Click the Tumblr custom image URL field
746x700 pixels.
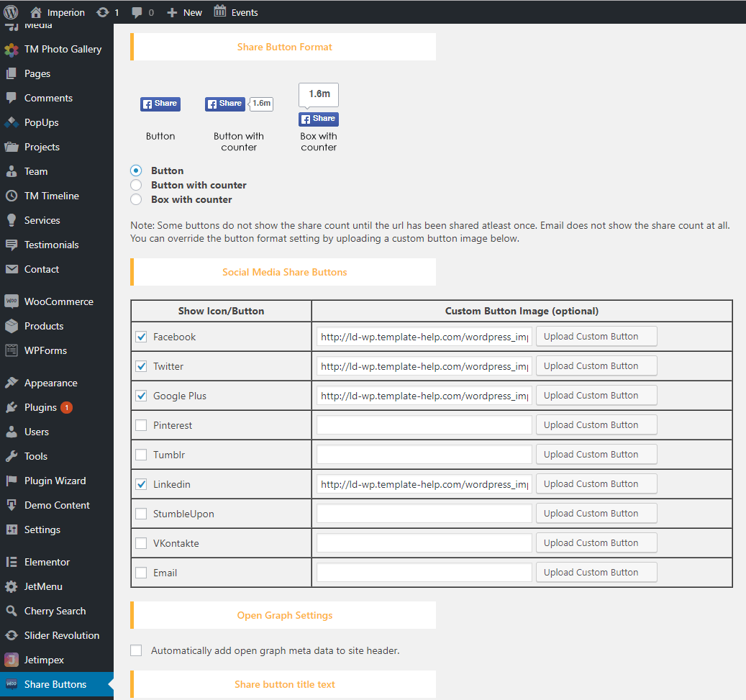pos(424,455)
